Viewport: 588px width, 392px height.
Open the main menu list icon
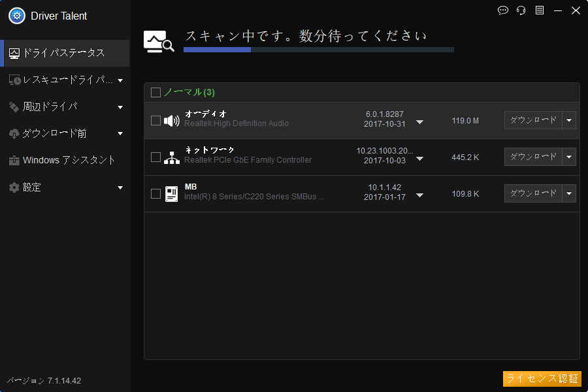coord(539,10)
